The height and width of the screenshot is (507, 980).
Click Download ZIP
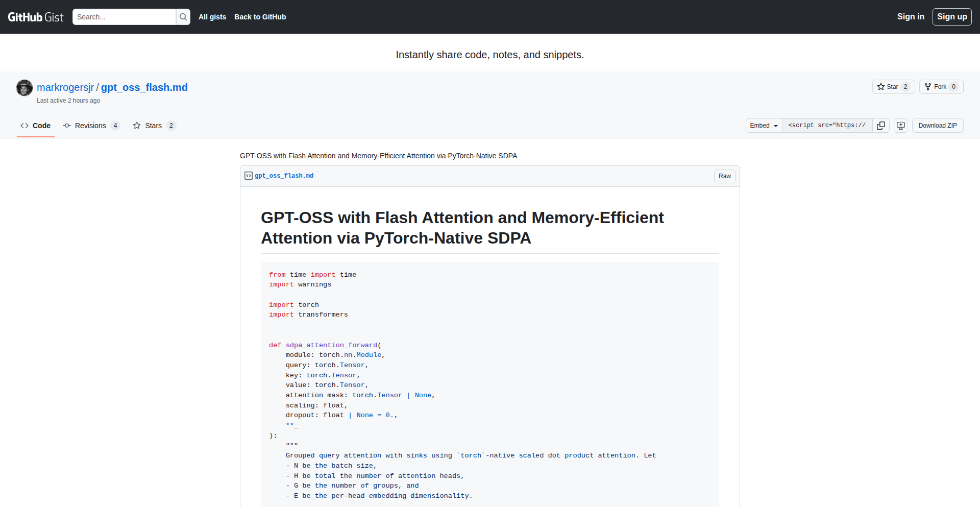coord(938,126)
